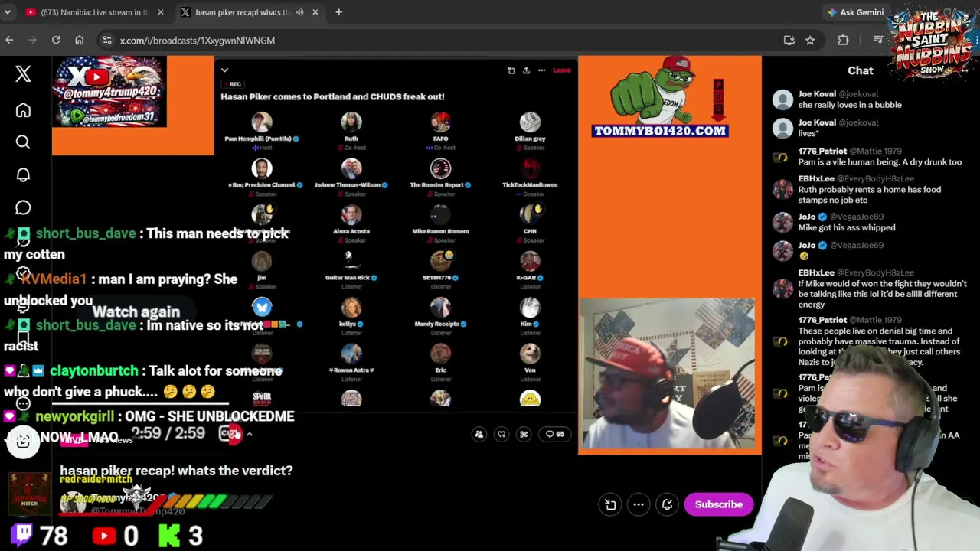
Task: Share the Space using the upload icon
Action: [526, 70]
